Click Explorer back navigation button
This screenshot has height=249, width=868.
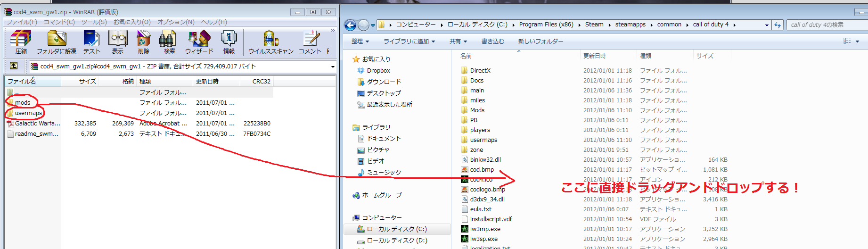(x=350, y=25)
